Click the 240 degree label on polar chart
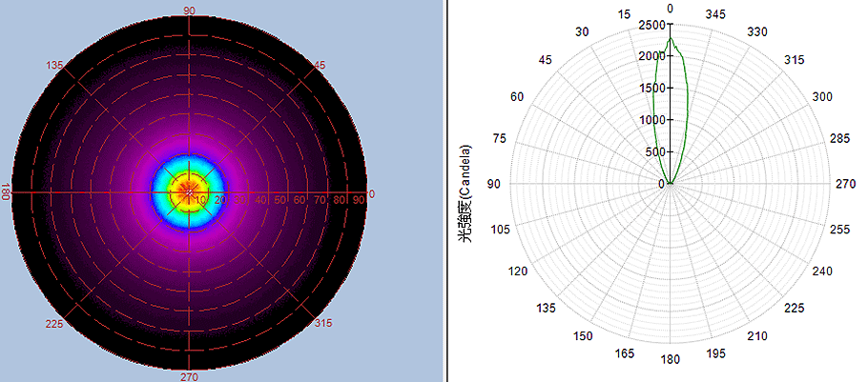Image resolution: width=868 pixels, height=382 pixels. point(821,271)
